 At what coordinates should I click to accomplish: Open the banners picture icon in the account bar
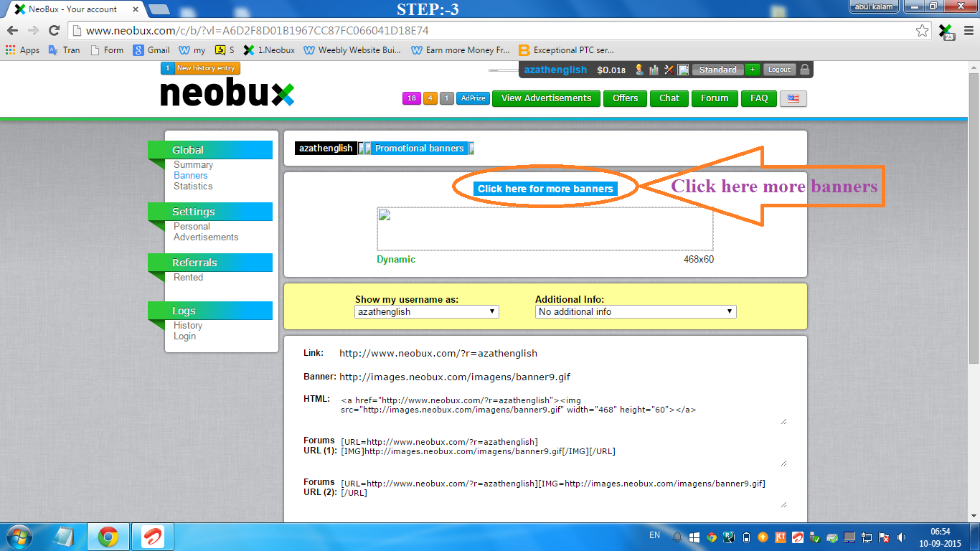click(x=683, y=70)
